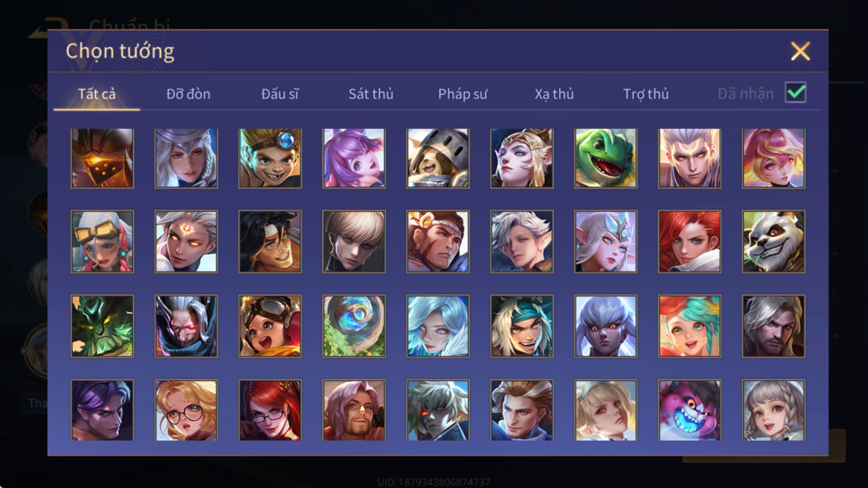The width and height of the screenshot is (868, 488).
Task: Open the Sát thủ tab
Action: coord(371,94)
